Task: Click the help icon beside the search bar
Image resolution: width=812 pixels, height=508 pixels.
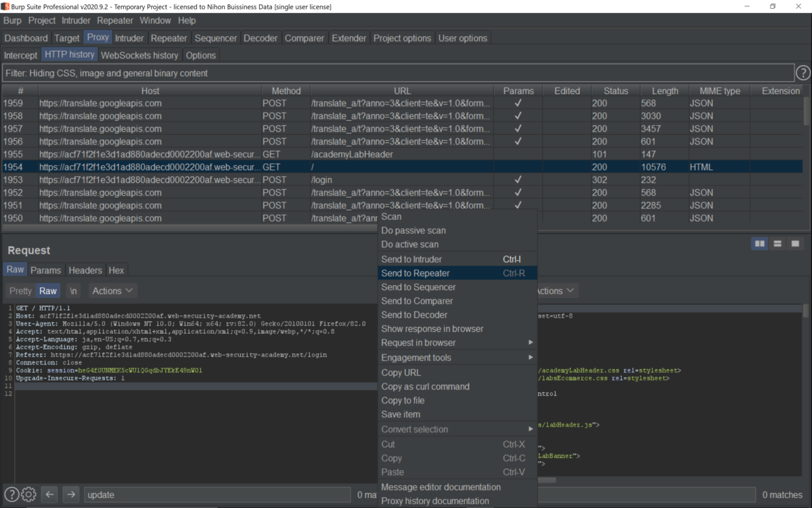Action: tap(12, 494)
